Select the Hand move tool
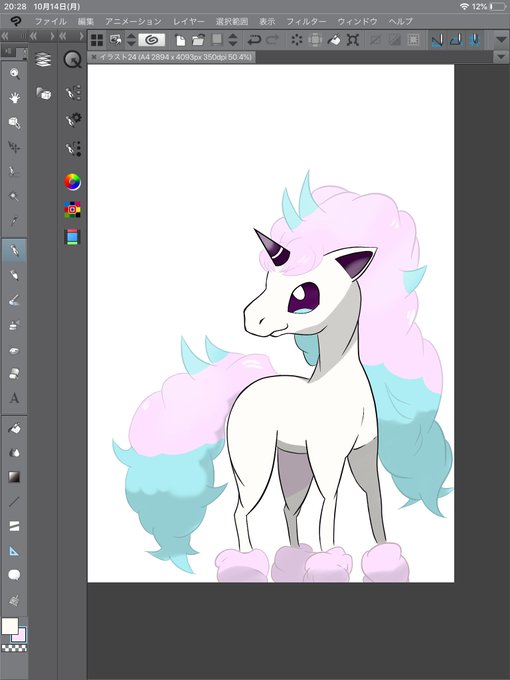 click(14, 98)
